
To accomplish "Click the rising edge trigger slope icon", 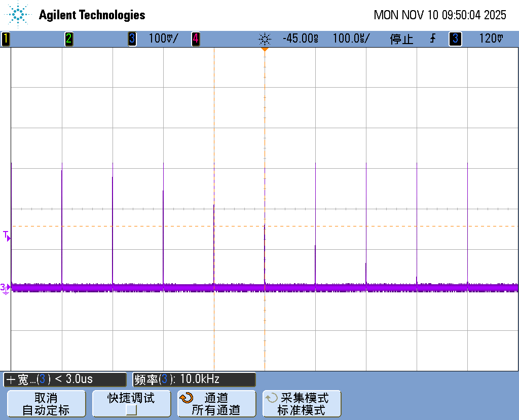I will coord(433,39).
